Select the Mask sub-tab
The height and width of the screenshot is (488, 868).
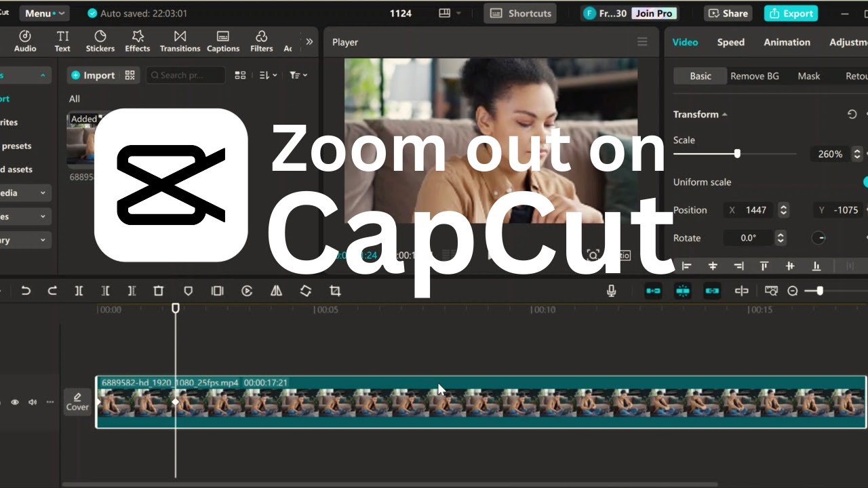point(808,76)
